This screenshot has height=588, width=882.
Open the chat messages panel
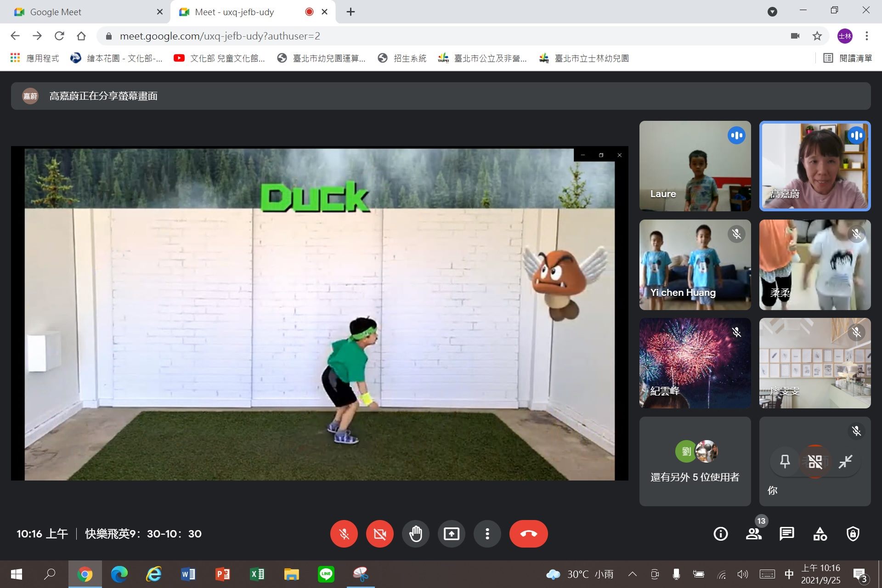click(787, 534)
